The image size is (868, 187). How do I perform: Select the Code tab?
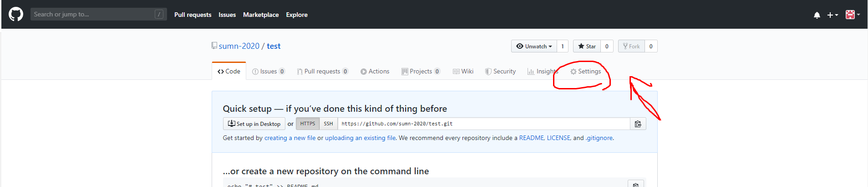(x=229, y=71)
